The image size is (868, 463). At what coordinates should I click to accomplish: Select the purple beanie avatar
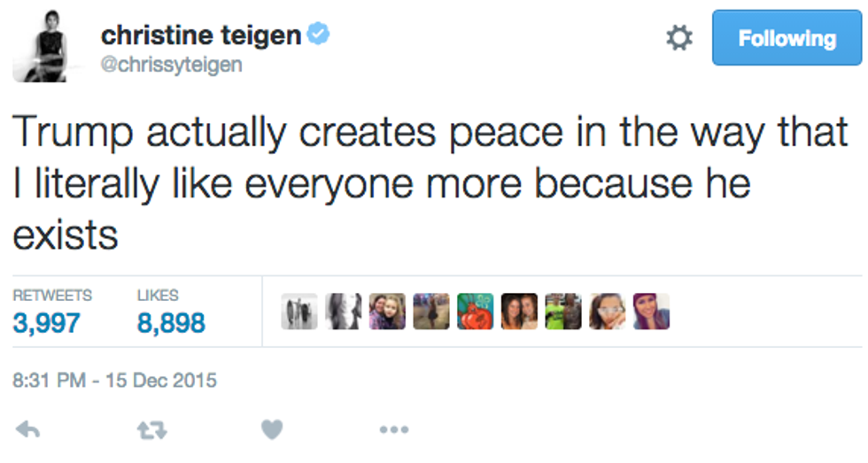651,312
